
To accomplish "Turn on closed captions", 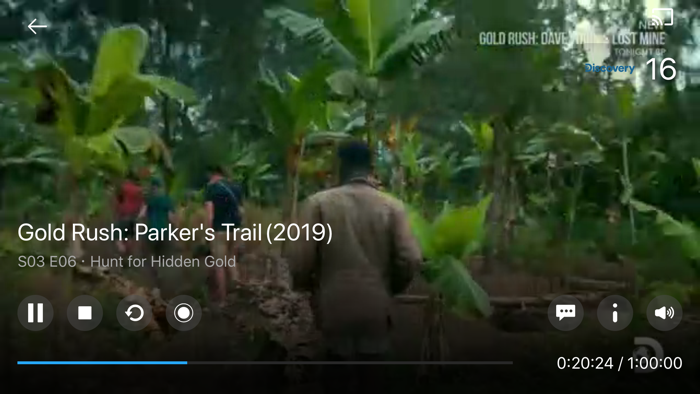I will pyautogui.click(x=566, y=313).
